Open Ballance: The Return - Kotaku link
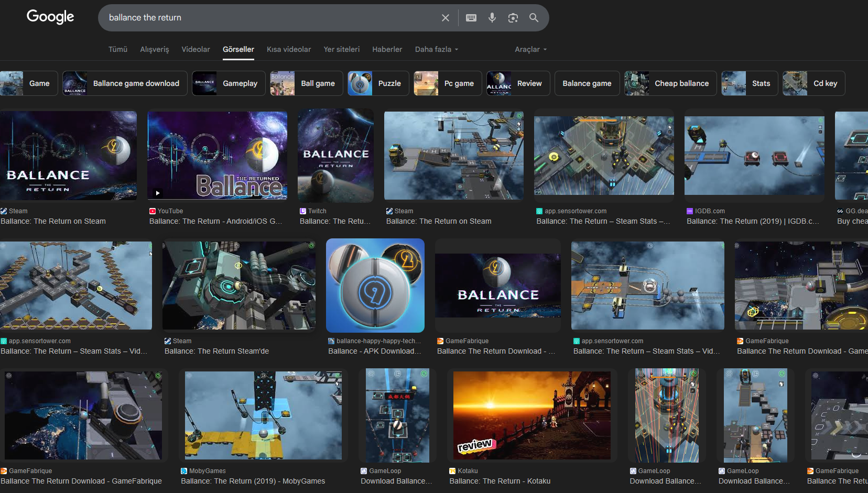The width and height of the screenshot is (868, 493). 500,481
